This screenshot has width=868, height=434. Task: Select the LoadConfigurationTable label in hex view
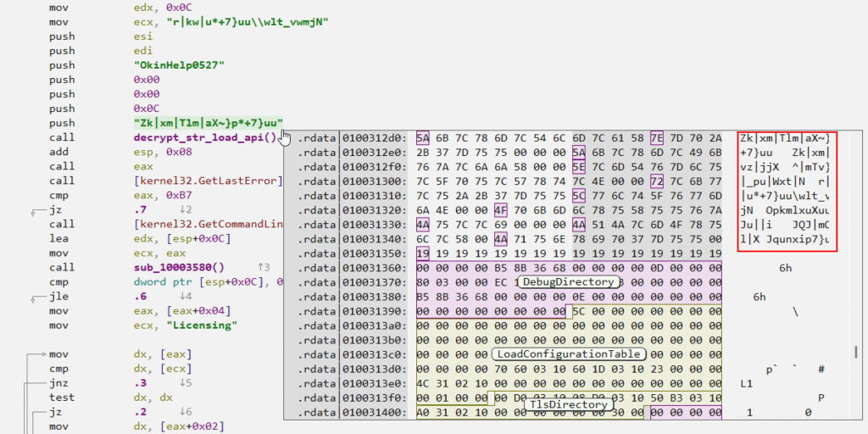coord(567,353)
